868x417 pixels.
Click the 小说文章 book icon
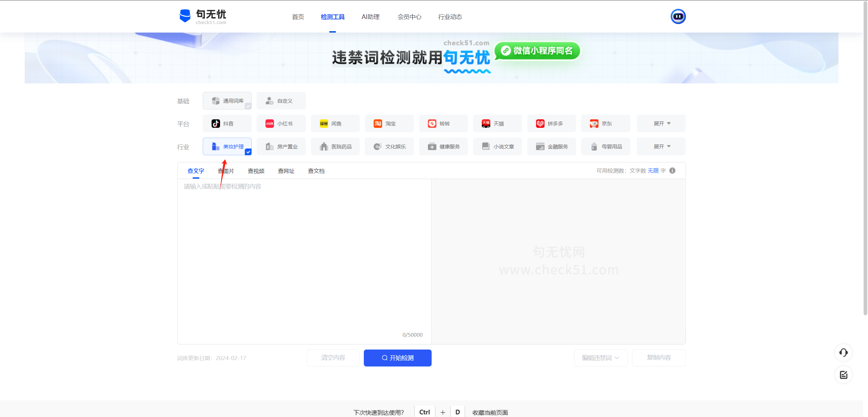tap(486, 146)
